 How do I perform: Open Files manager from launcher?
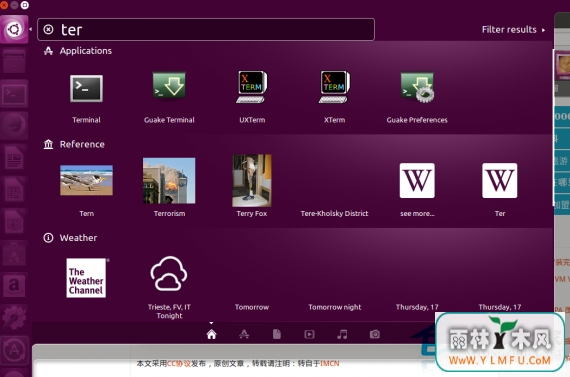(x=14, y=61)
